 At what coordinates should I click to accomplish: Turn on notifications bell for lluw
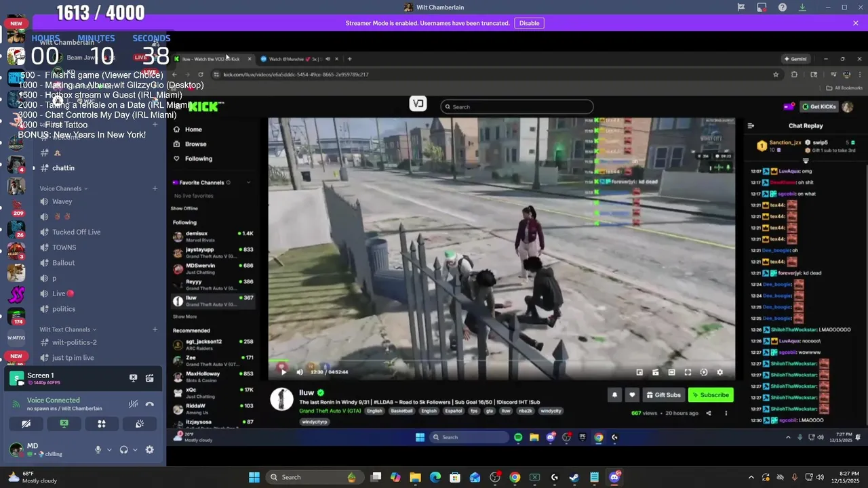click(x=615, y=394)
